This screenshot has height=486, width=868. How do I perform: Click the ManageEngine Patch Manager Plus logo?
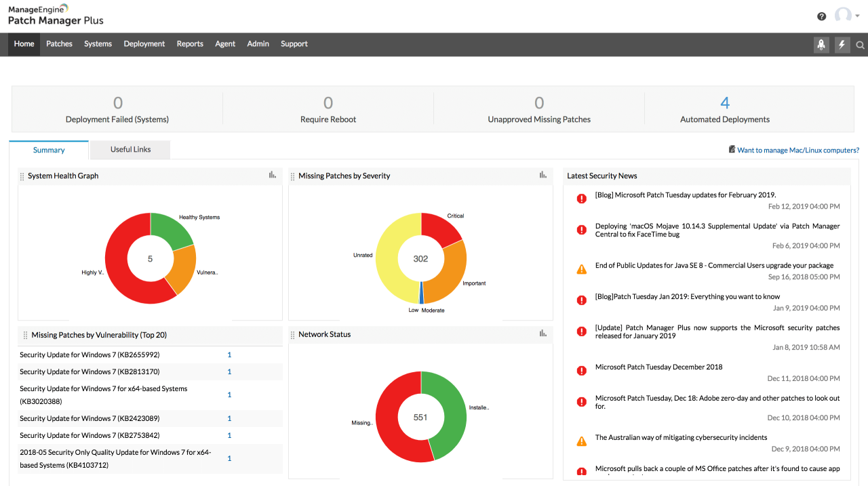tap(56, 14)
